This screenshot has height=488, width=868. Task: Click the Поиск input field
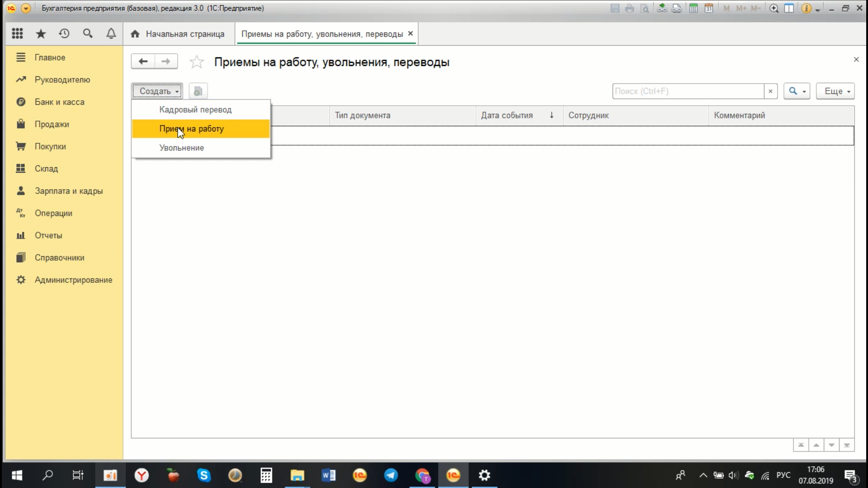pyautogui.click(x=689, y=91)
